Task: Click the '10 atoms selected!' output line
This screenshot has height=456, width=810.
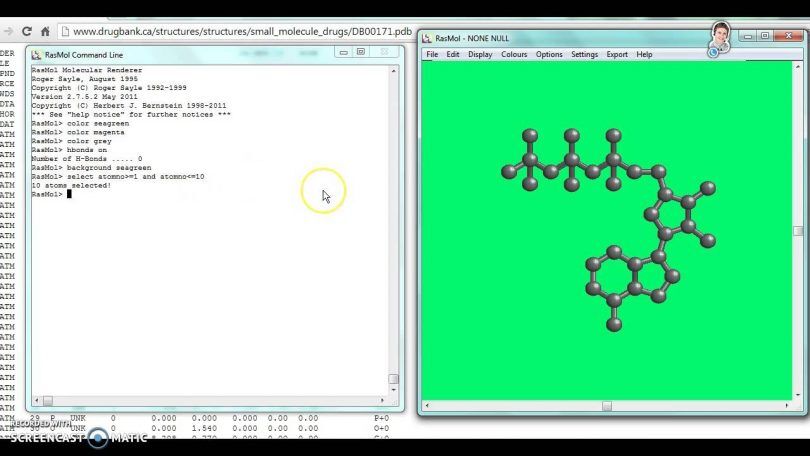Action: click(71, 185)
